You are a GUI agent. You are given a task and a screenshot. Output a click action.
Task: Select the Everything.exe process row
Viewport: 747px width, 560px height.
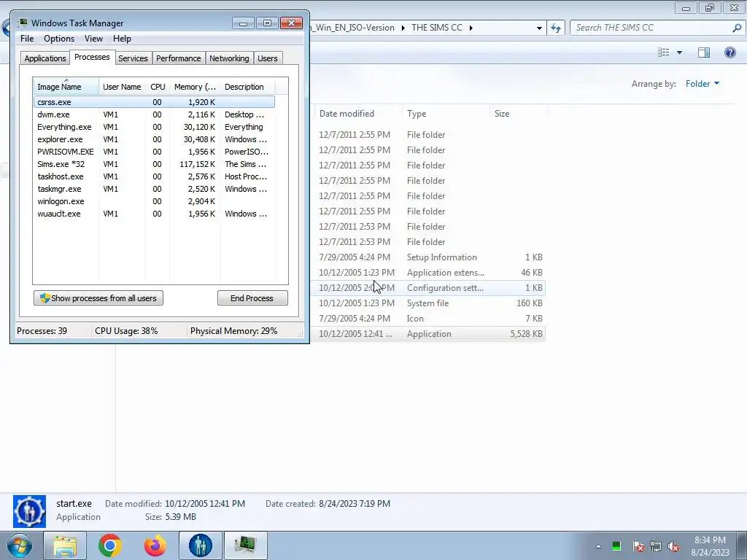(x=154, y=127)
